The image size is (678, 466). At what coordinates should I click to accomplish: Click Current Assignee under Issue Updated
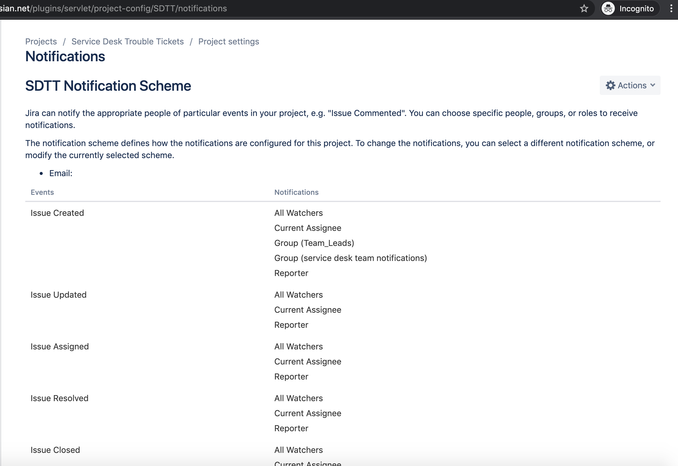pos(307,310)
